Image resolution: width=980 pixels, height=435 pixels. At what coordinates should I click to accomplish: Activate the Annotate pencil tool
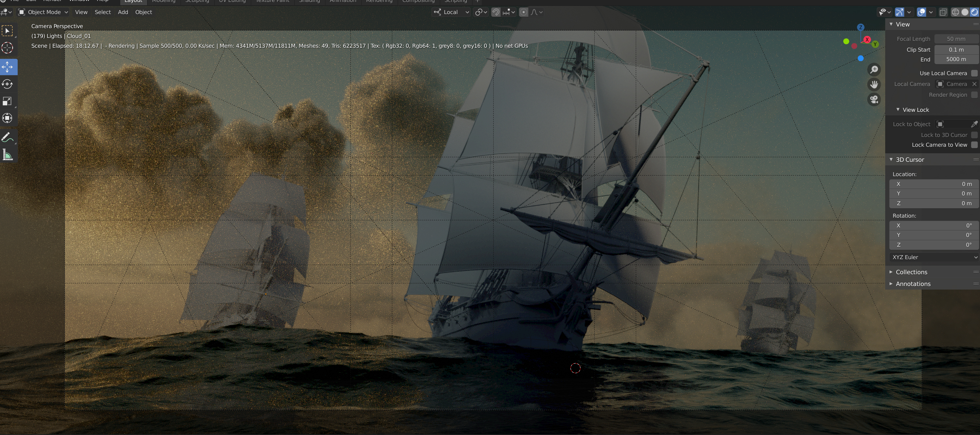click(x=8, y=137)
